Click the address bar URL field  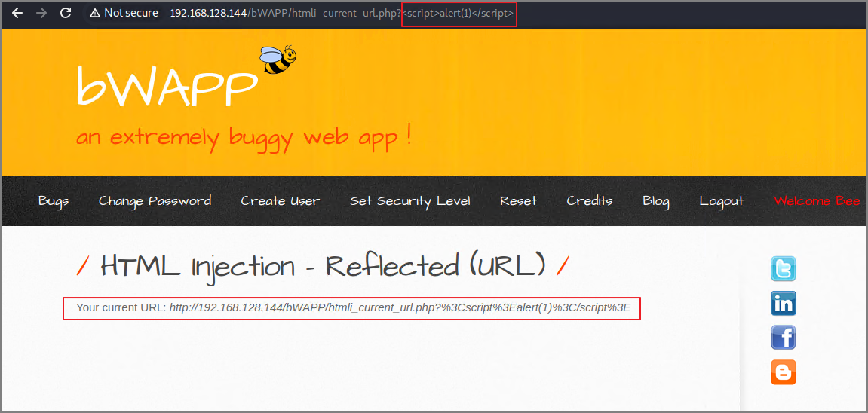(x=342, y=13)
